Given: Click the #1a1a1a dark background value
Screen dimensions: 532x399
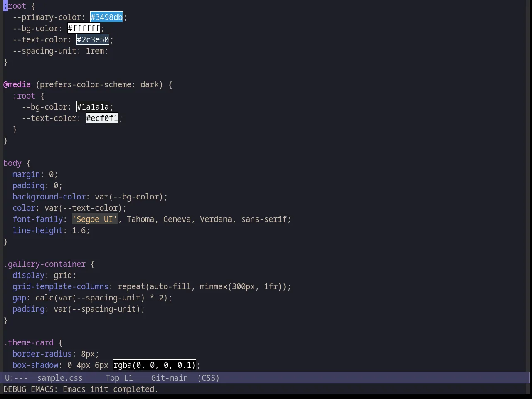Looking at the screenshot, I should [93, 107].
